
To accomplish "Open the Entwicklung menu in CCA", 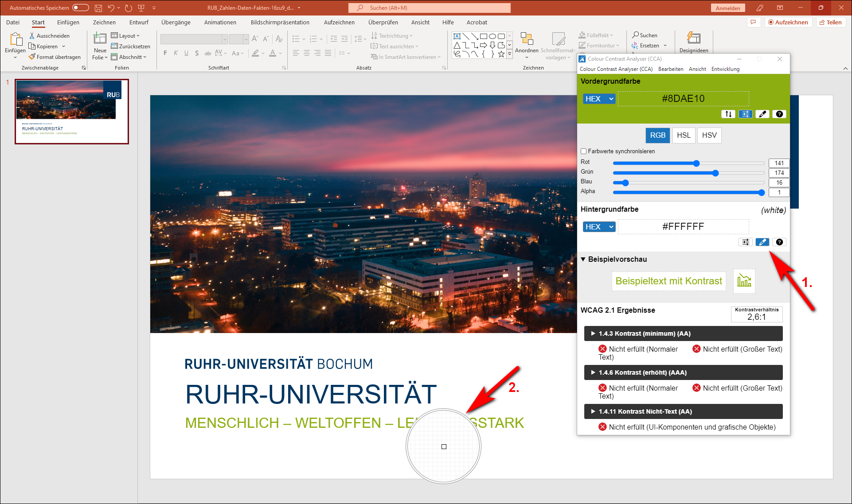I will tap(725, 69).
